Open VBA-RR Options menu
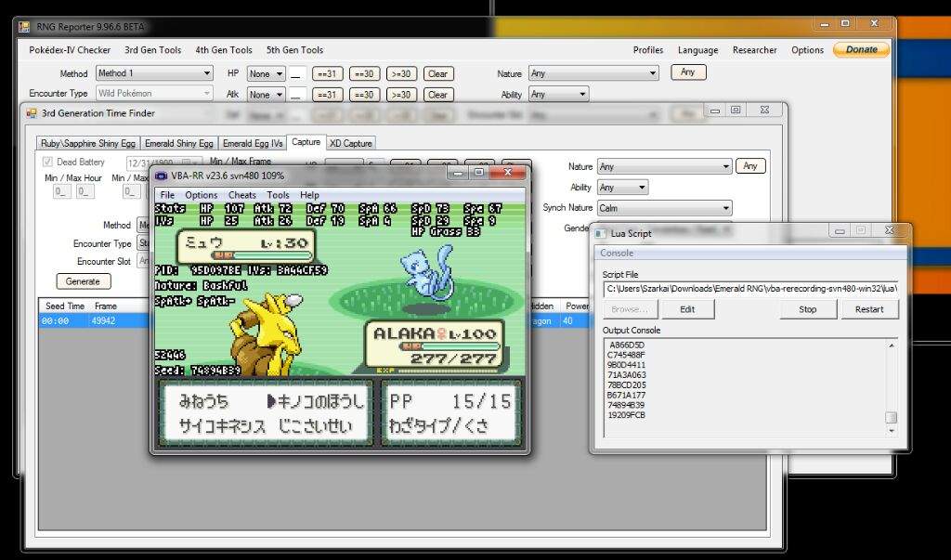This screenshot has width=951, height=560. click(x=202, y=195)
